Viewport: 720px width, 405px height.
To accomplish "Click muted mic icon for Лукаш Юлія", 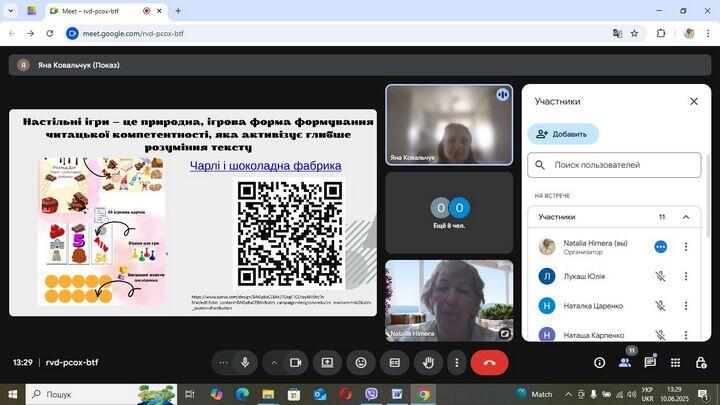I will tap(660, 276).
